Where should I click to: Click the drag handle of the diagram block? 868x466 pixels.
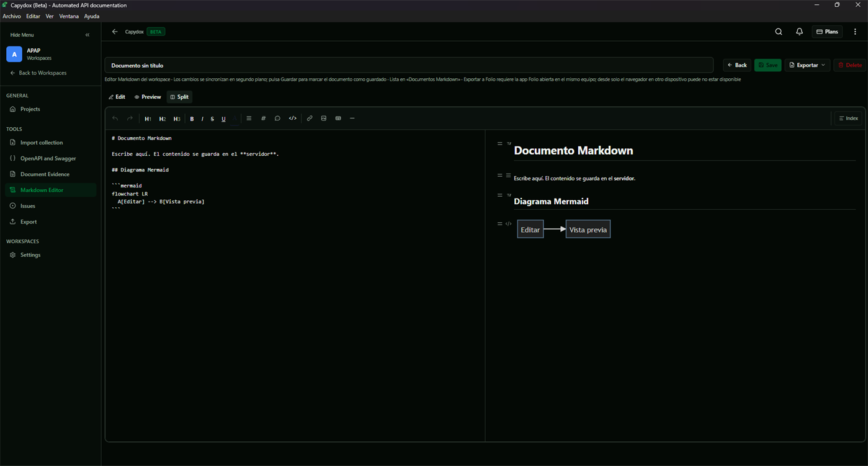click(x=499, y=224)
